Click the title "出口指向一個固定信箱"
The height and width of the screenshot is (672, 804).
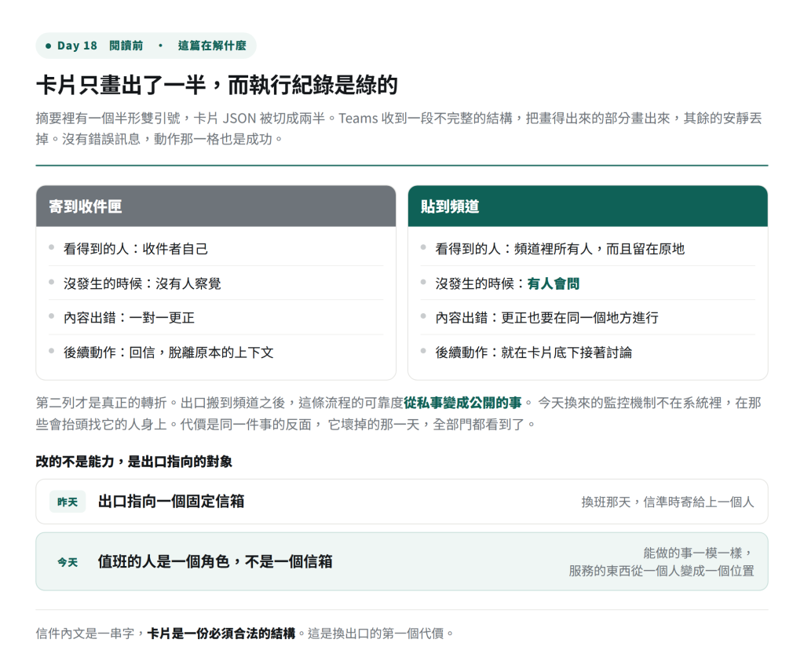171,502
